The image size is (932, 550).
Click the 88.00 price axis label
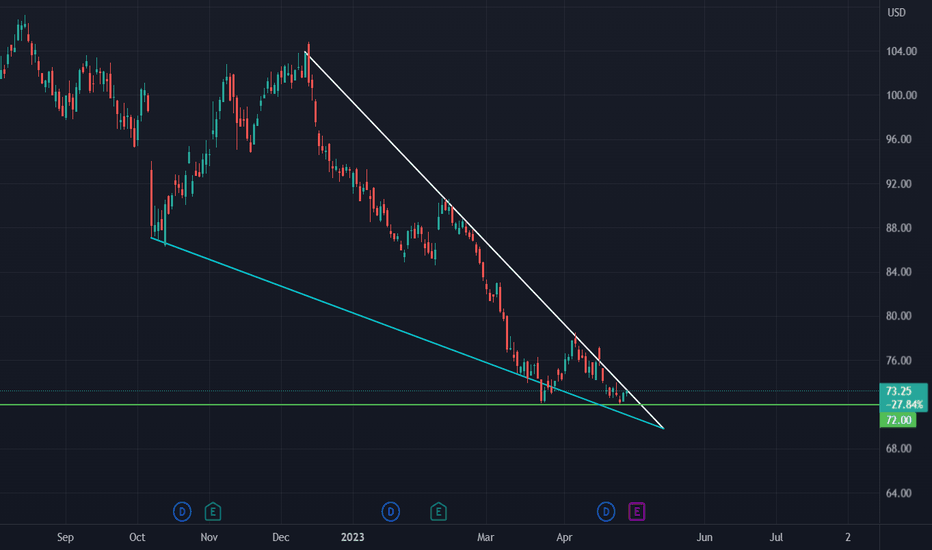tap(898, 228)
